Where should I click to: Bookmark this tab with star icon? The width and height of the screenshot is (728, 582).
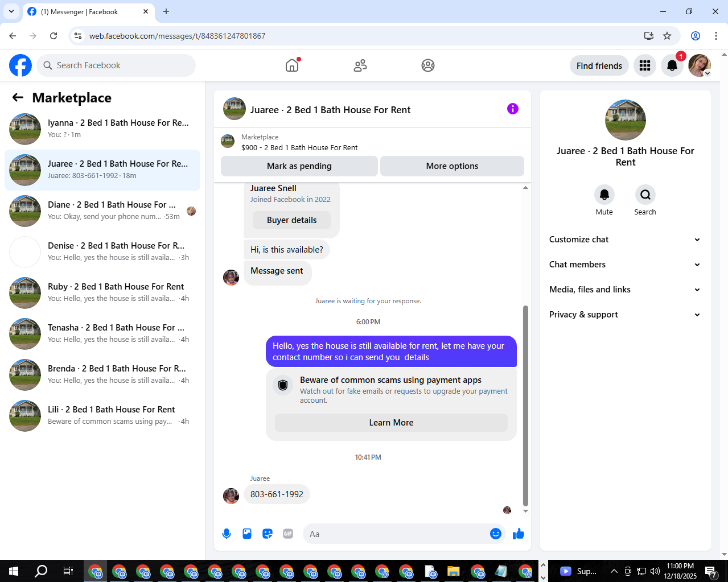coord(667,36)
